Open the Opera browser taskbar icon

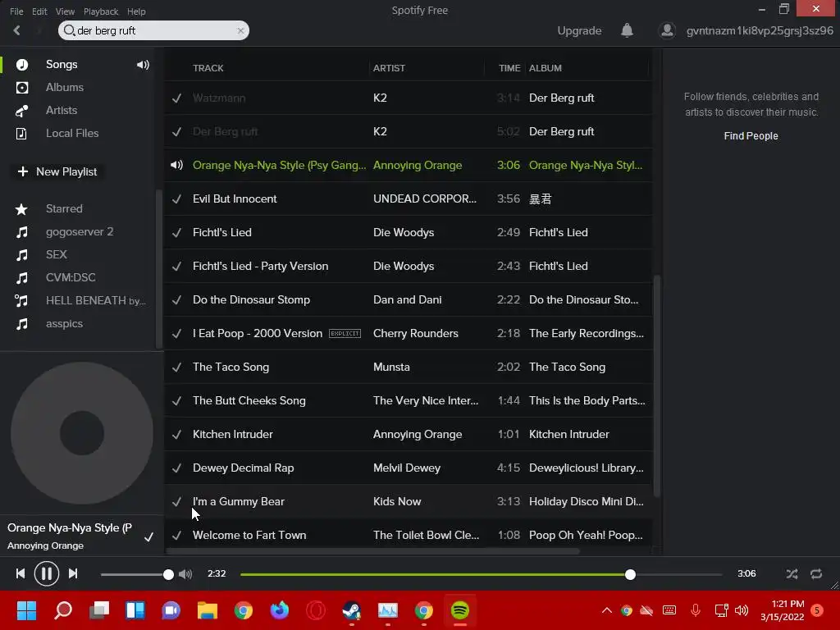point(316,610)
